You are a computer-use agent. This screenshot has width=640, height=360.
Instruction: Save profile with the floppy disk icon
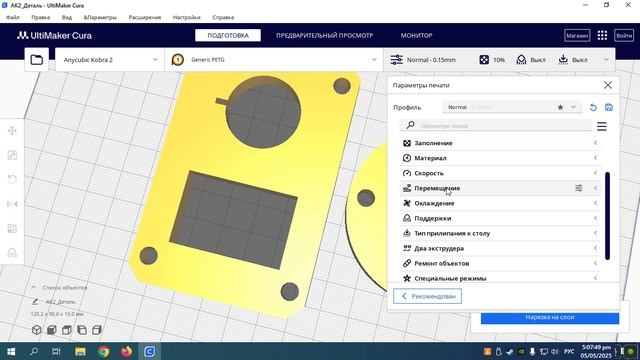(x=609, y=107)
